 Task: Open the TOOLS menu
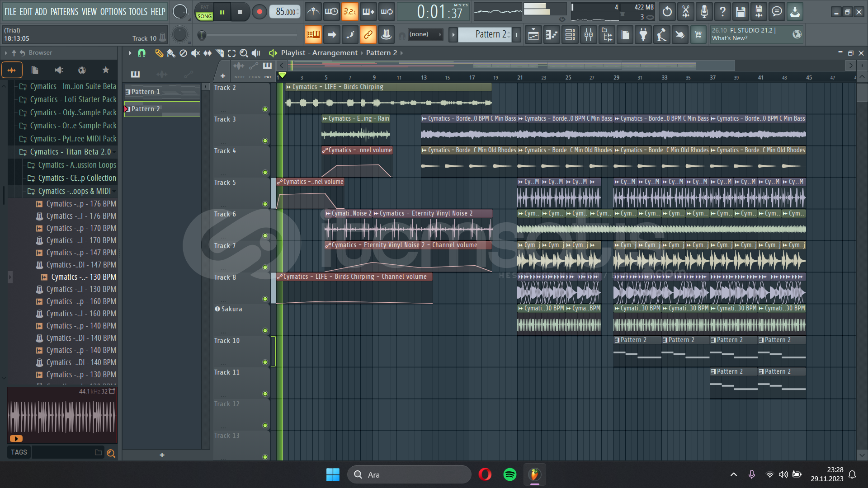tap(138, 12)
